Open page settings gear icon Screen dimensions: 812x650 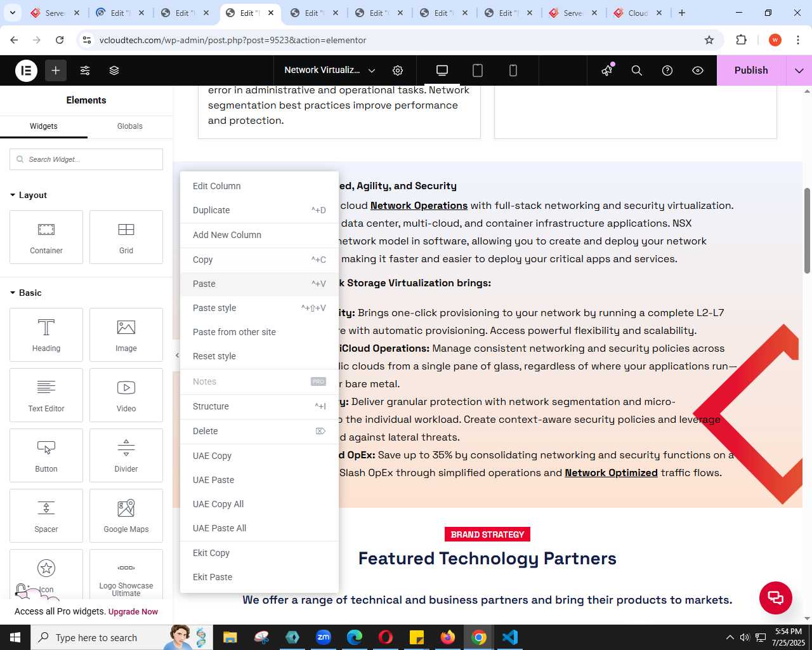pos(398,70)
